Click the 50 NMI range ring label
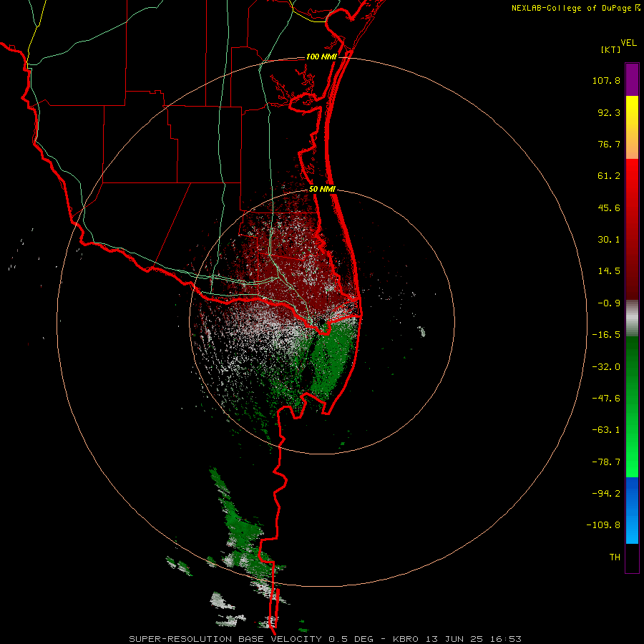Screen dimensions: 644x644 (x=322, y=190)
